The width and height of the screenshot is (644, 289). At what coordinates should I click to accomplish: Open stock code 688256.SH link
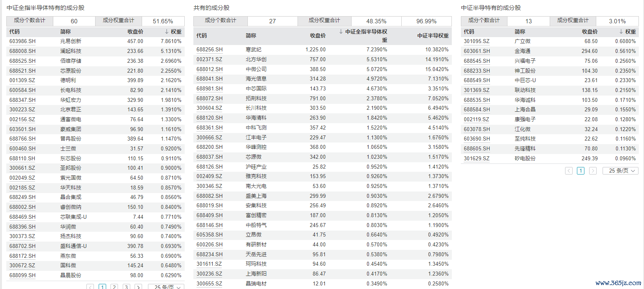210,50
